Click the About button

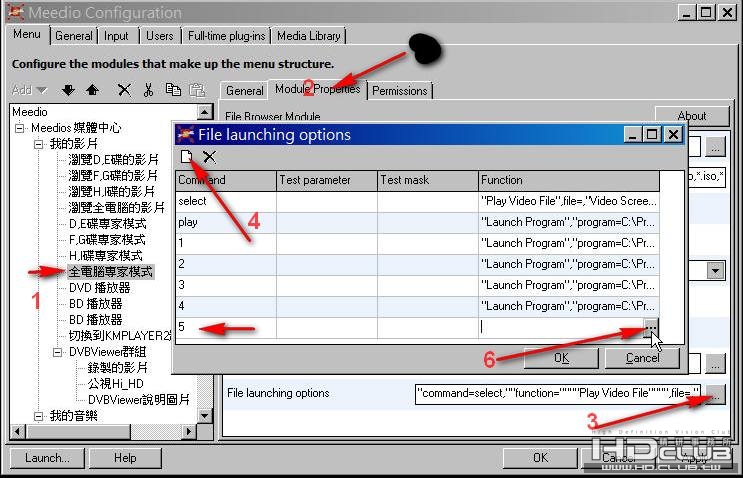(x=691, y=116)
